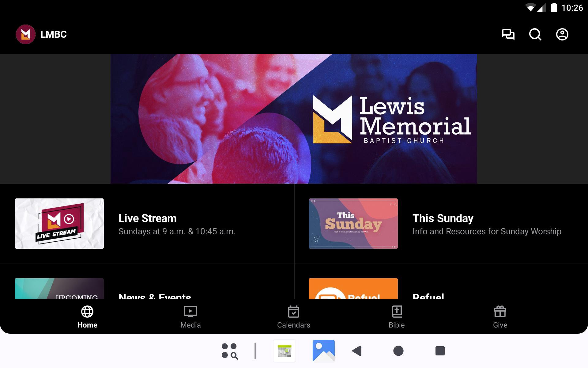Tap the Lewis Memorial banner image

[x=293, y=119]
